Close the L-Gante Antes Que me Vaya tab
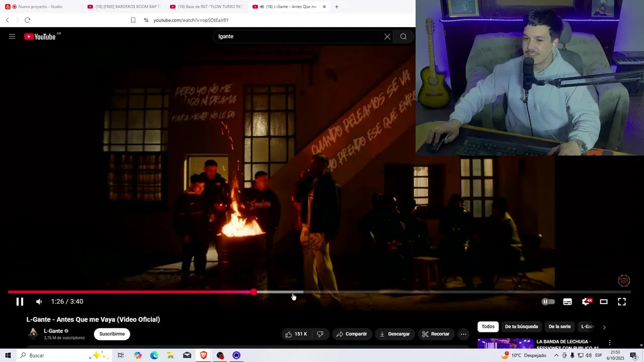This screenshot has width=644, height=362. [x=324, y=7]
